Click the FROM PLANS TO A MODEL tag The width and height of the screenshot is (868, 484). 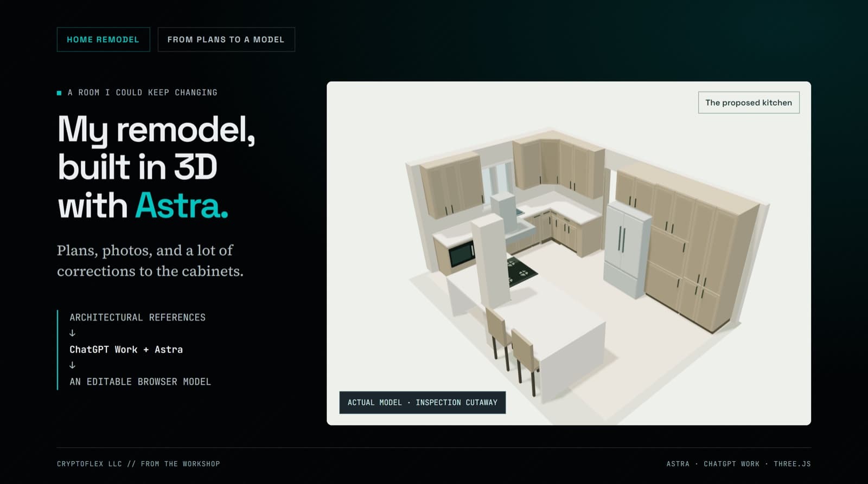coord(226,40)
